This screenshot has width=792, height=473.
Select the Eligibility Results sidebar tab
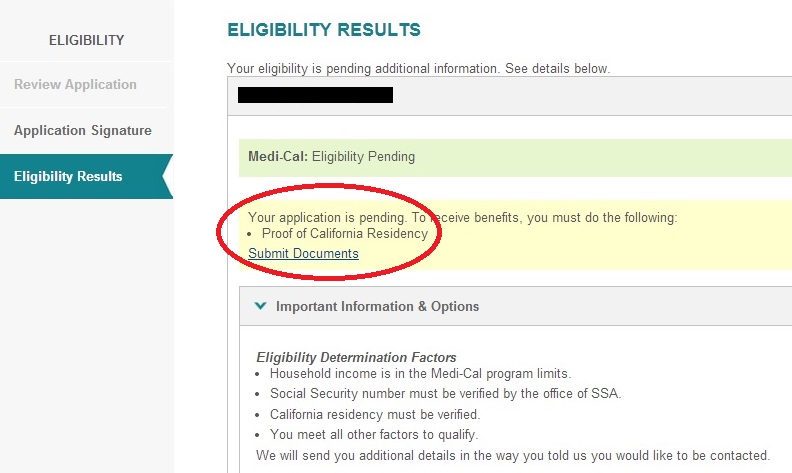click(68, 177)
